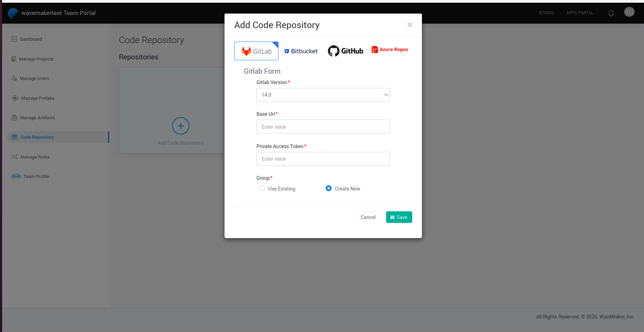Viewport: 644px width, 332px height.
Task: Click the WaveMaker logo in header
Action: point(13,13)
